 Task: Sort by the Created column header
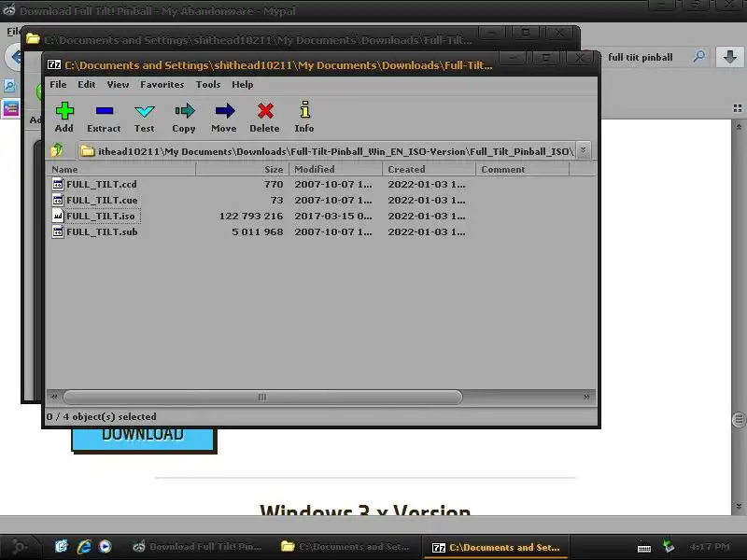pyautogui.click(x=429, y=169)
